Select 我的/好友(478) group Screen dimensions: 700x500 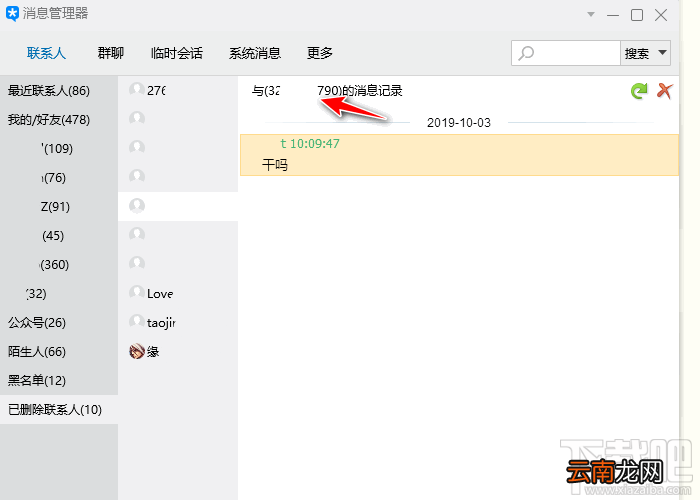coord(59,120)
